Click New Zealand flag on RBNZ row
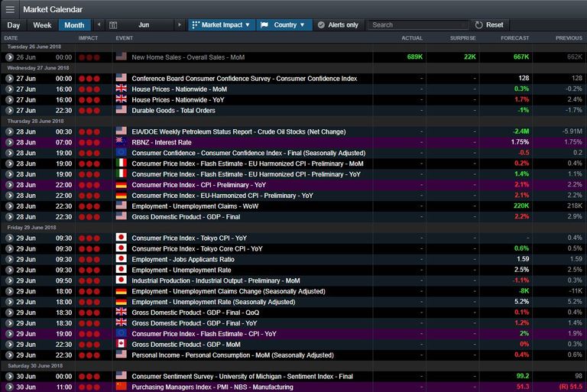Viewport: 587px width, 392px height. click(x=121, y=141)
